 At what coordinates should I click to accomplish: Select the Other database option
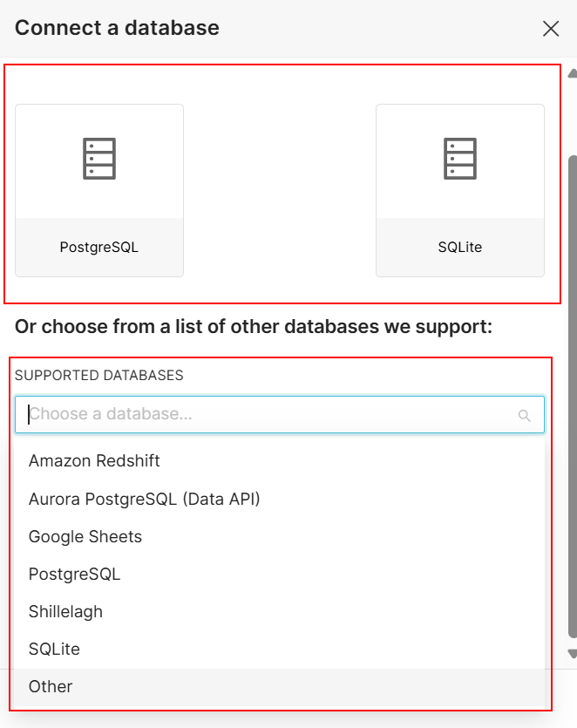coord(51,686)
